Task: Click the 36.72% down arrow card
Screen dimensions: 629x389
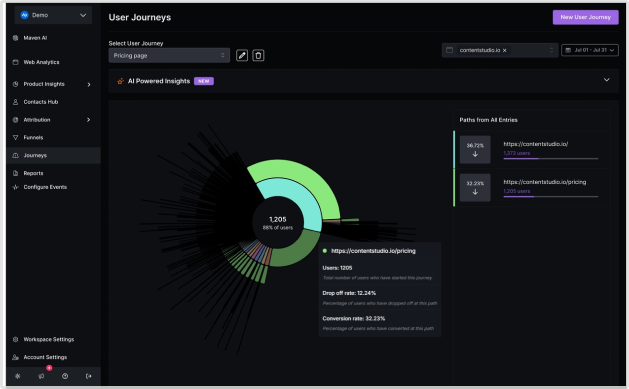Action: pos(475,150)
